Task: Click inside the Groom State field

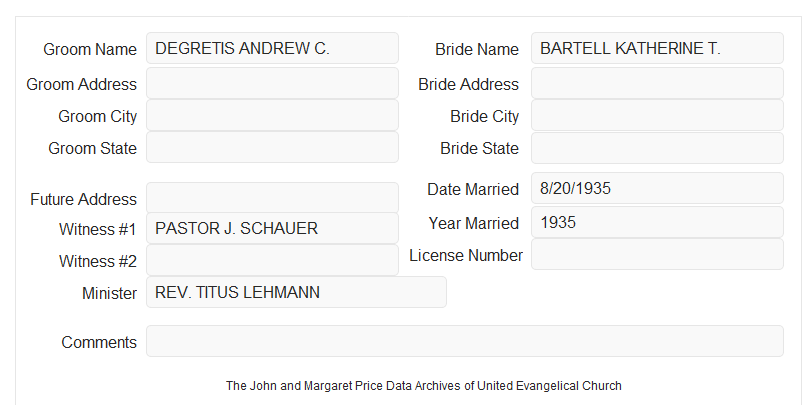Action: (272, 147)
